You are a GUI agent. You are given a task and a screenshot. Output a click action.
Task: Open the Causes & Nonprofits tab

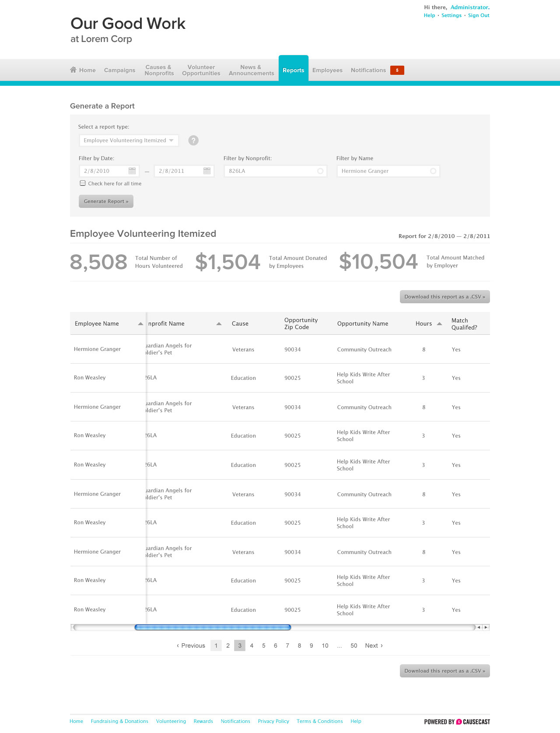159,70
